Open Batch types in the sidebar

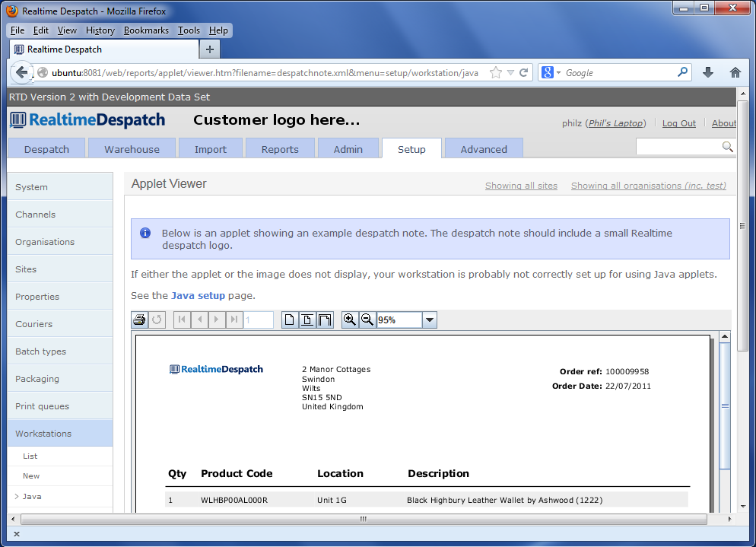60,351
